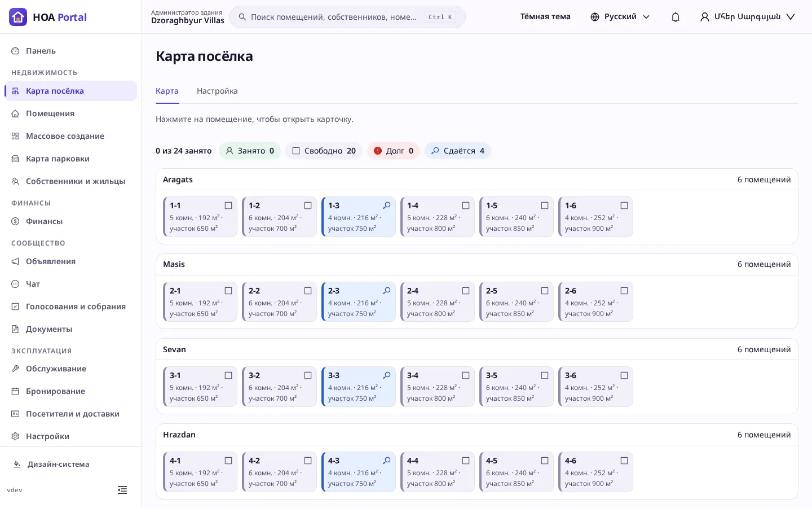
Task: Open Бронирование in the sidebar
Action: point(70,391)
